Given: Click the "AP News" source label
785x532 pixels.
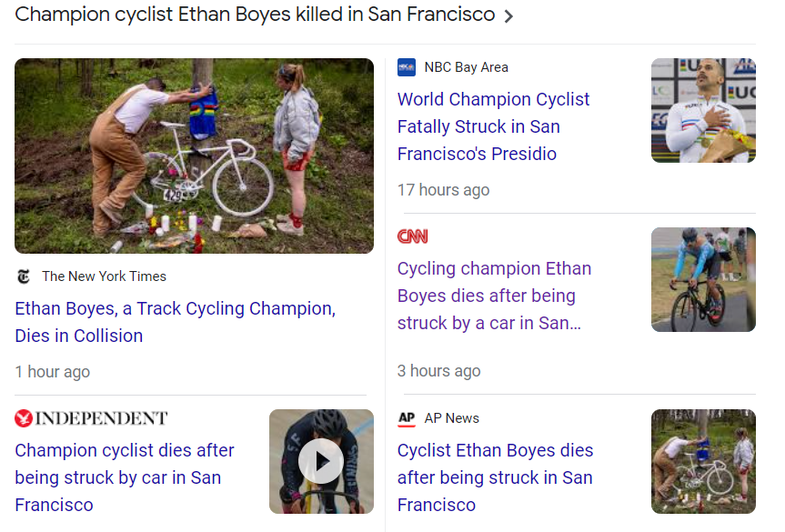Looking at the screenshot, I should click(x=451, y=418).
